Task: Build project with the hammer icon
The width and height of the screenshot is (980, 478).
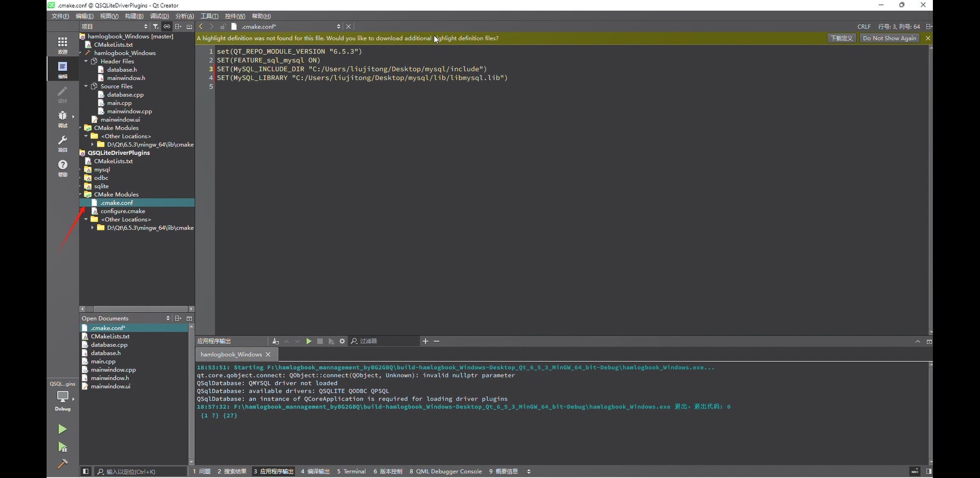Action: point(62,464)
